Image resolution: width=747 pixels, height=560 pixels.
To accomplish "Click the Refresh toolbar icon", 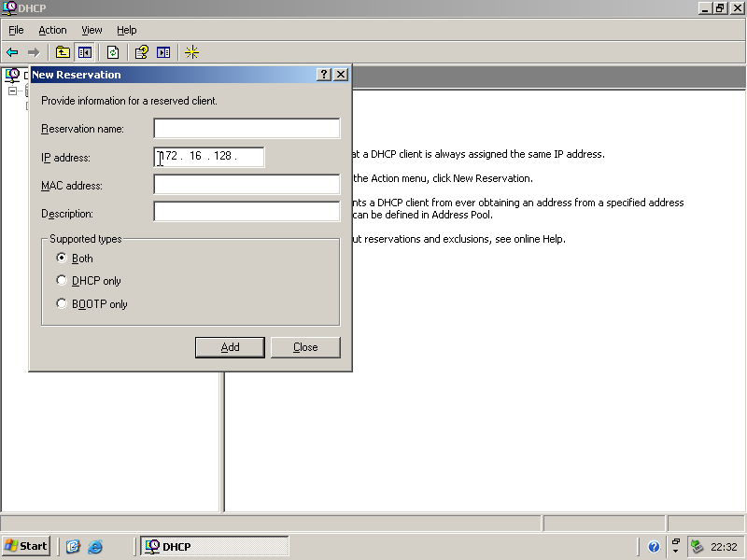I will (x=113, y=52).
